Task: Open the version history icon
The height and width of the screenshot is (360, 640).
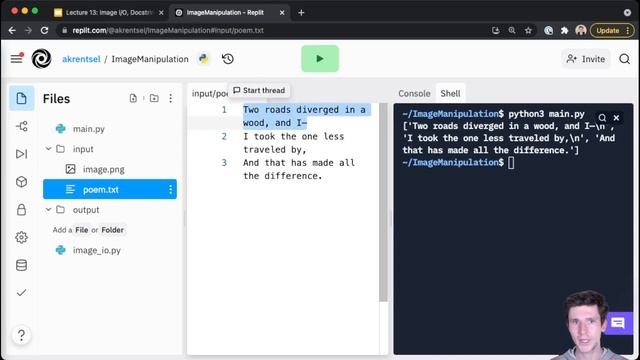Action: pos(228,59)
